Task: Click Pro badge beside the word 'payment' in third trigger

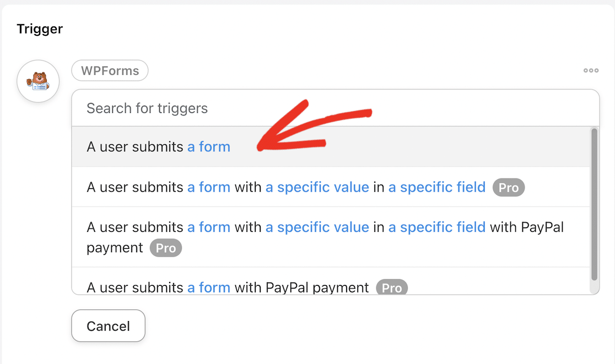Action: tap(166, 248)
